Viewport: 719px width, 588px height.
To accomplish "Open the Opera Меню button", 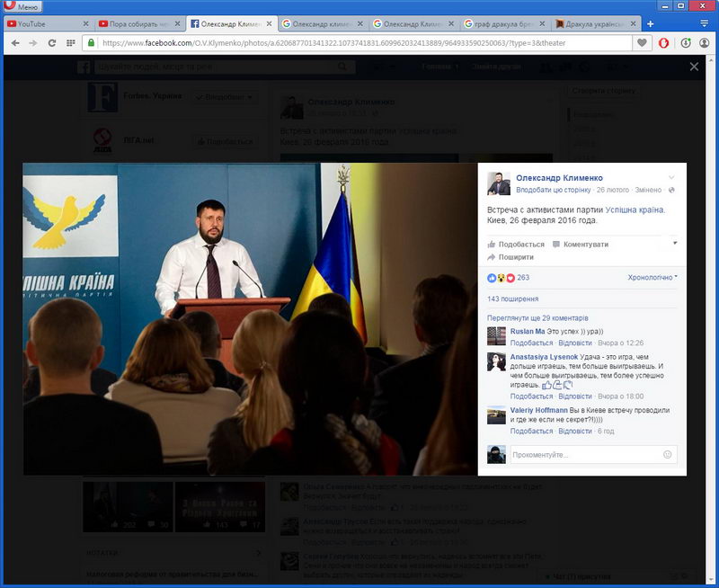I will [22, 6].
